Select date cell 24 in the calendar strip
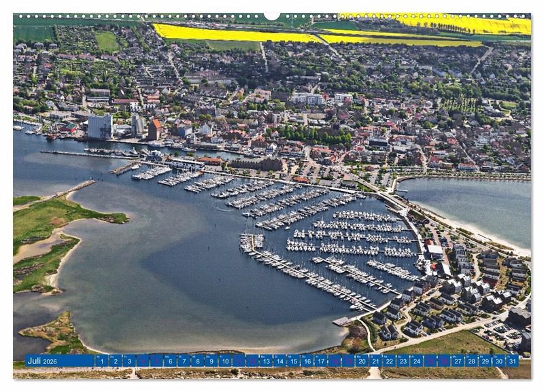 [x=417, y=361]
